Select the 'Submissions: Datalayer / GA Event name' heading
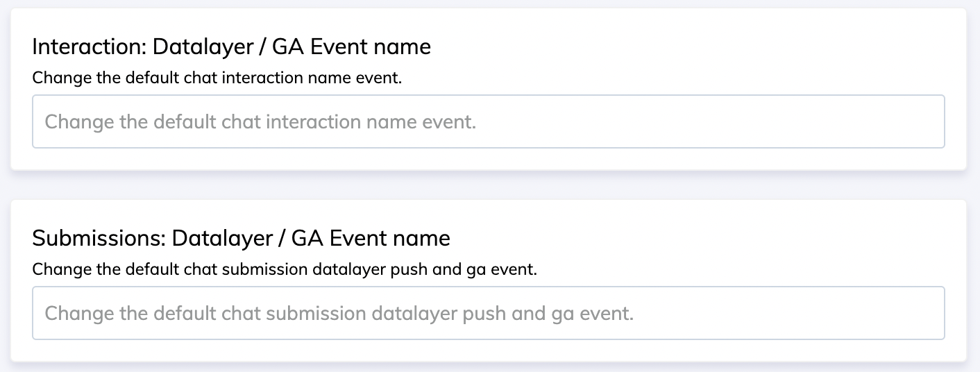Screen dimensions: 980x372 click(x=242, y=238)
